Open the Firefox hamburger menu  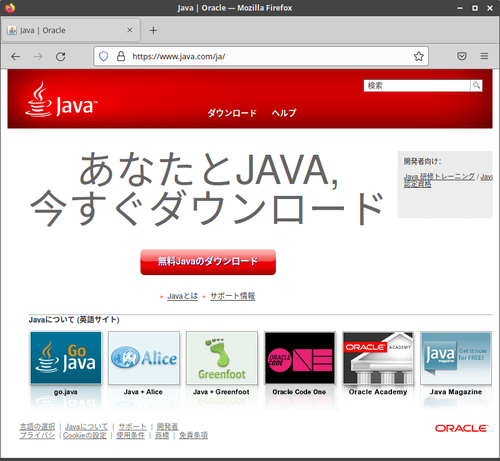(x=484, y=56)
